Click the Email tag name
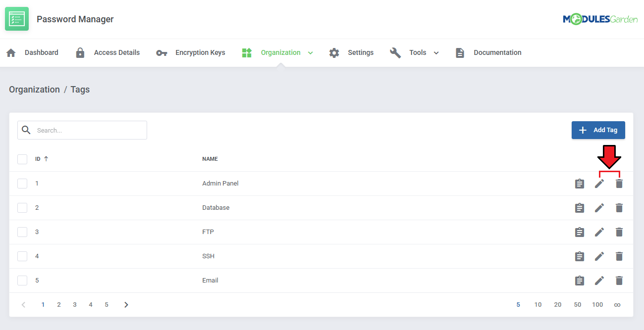 210,281
